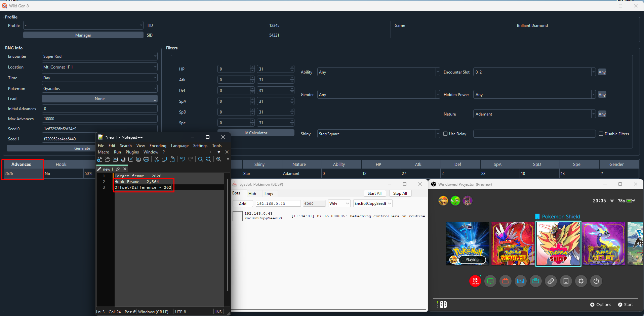Pin the new 1 tab in Notepad++
644x316 pixels.
118,169
